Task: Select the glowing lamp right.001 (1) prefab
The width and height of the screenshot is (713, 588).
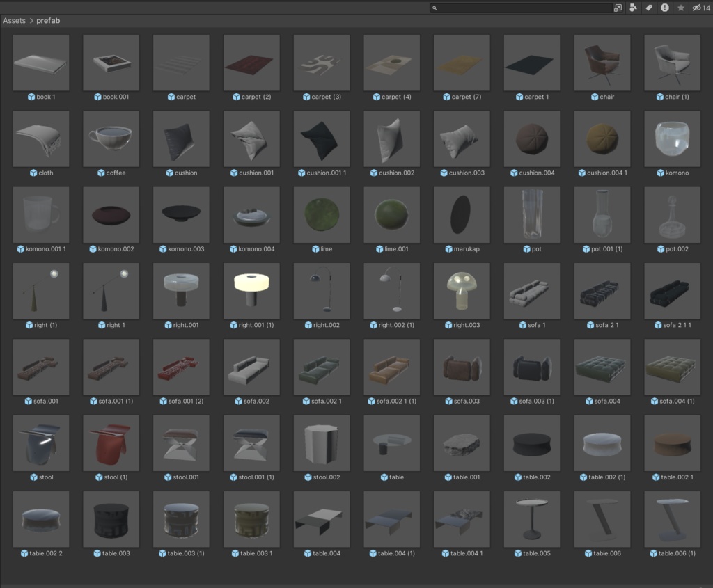Action: 251,290
